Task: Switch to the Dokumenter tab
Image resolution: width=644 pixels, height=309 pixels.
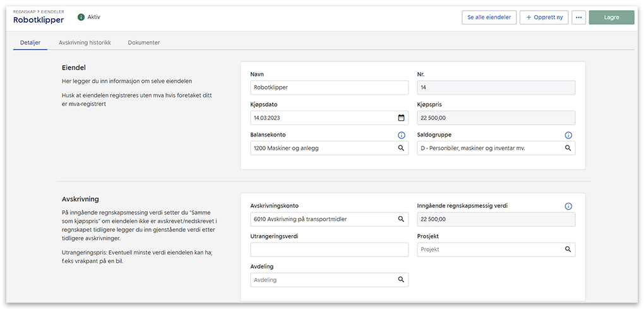Action: [143, 43]
